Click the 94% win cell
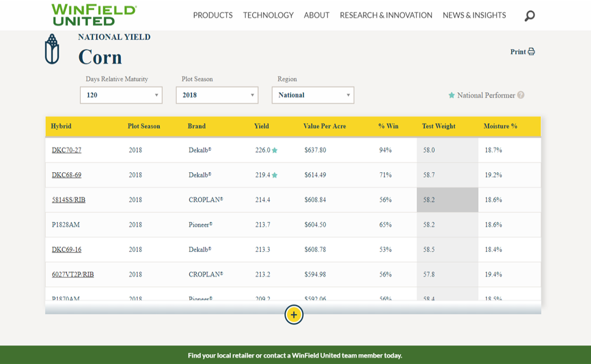 (x=385, y=150)
